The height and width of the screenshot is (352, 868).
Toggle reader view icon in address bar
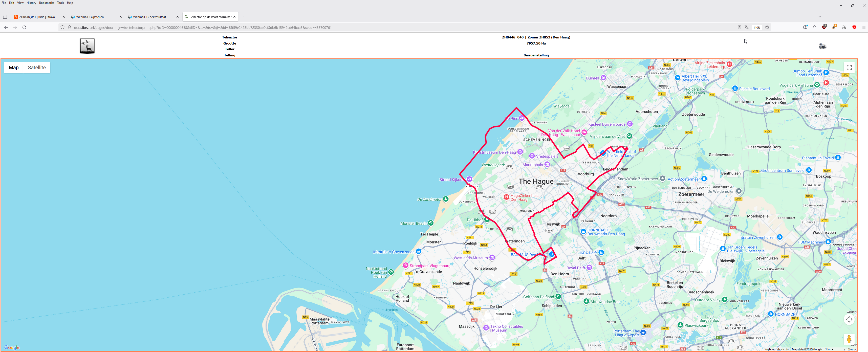pyautogui.click(x=739, y=27)
